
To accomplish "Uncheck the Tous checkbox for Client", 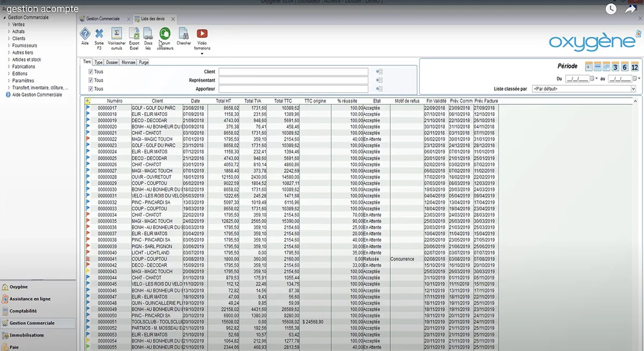I will pyautogui.click(x=91, y=72).
